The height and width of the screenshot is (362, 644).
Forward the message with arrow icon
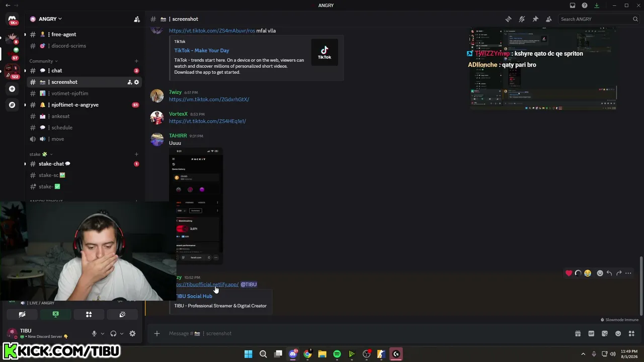click(x=619, y=273)
